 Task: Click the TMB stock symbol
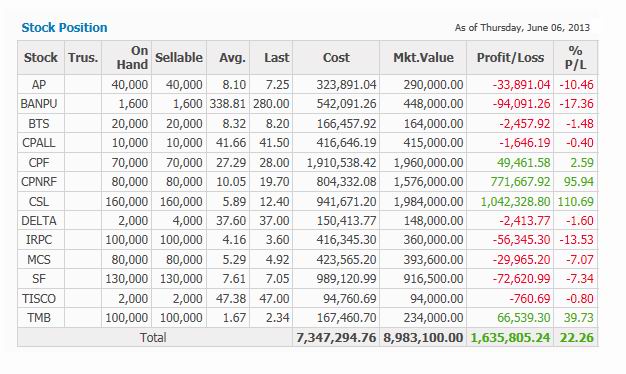point(39,318)
